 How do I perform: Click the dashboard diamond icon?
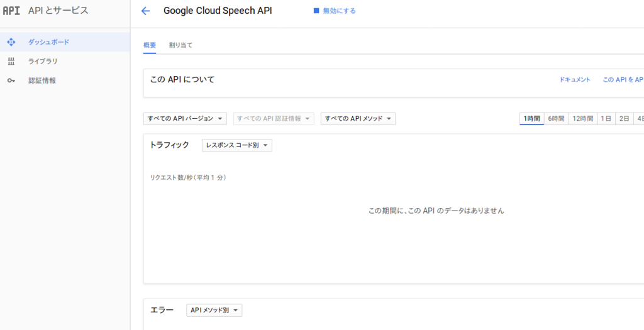(x=11, y=42)
